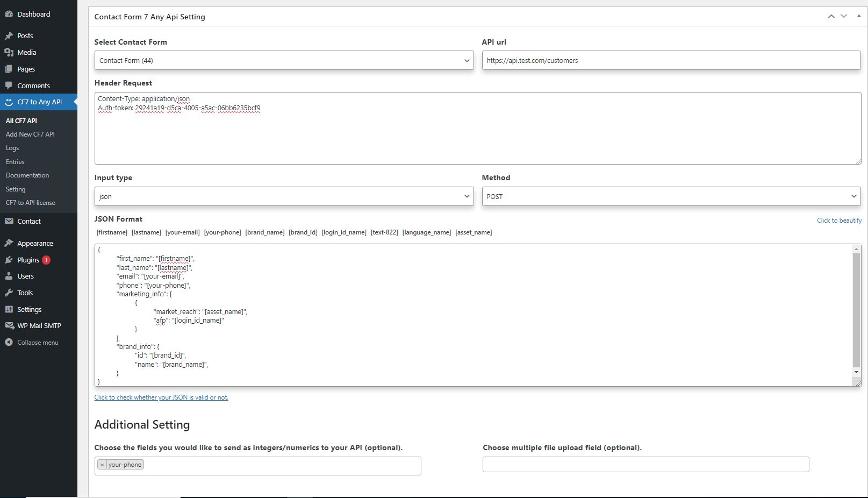Go to Logs submenu item
This screenshot has height=498, width=868.
[x=12, y=148]
